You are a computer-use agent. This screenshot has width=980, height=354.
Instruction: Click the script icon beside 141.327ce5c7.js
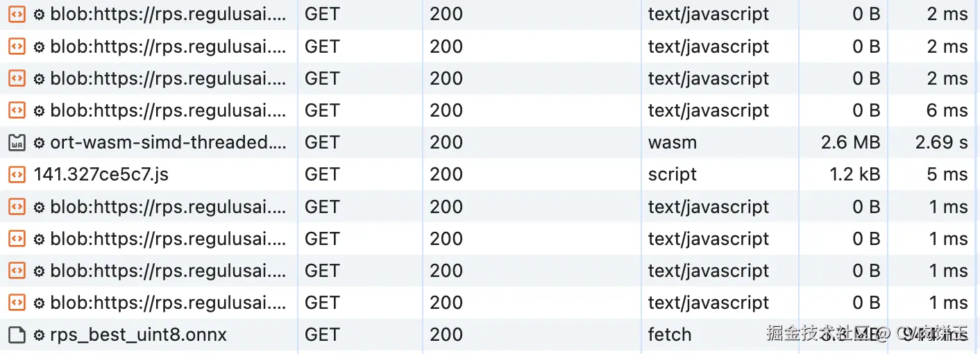click(17, 174)
